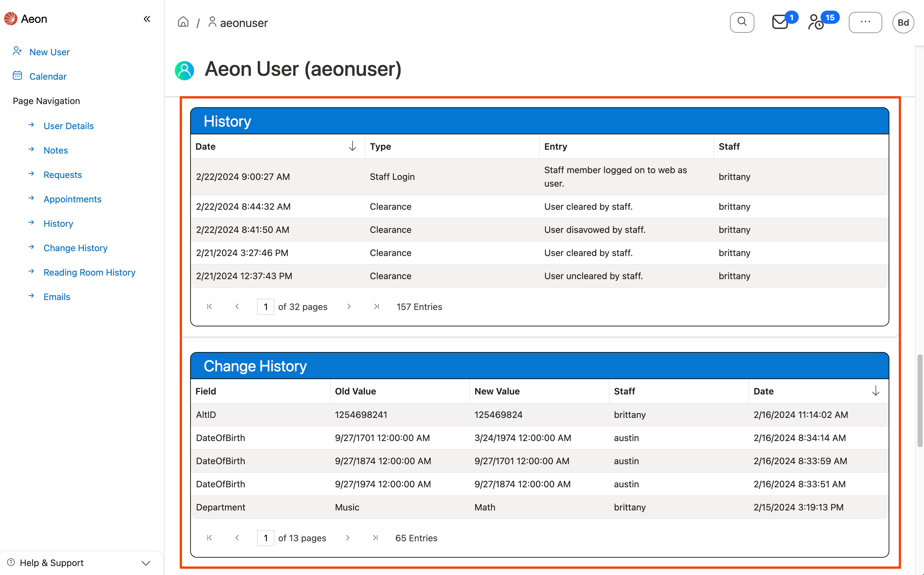Toggle sort order on Change History Date column
The image size is (924, 575).
[x=876, y=391]
